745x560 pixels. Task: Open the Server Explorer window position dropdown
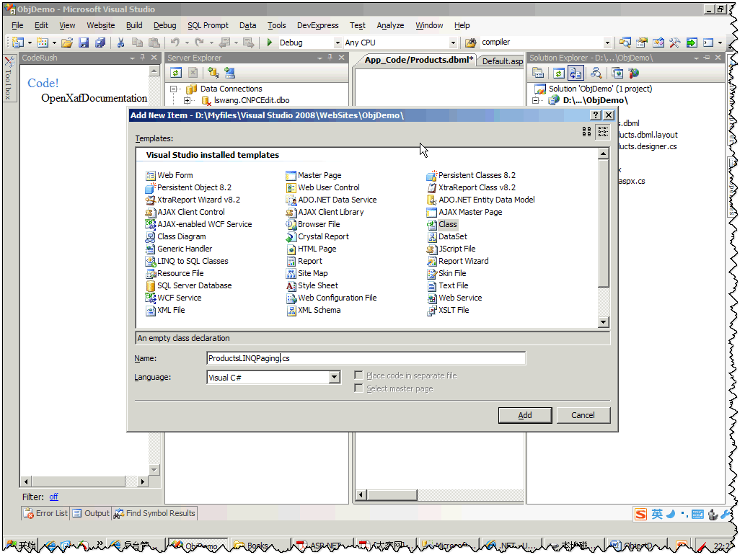(x=319, y=58)
